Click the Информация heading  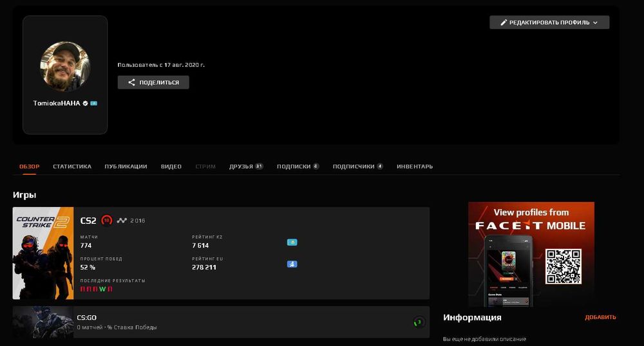(x=472, y=317)
